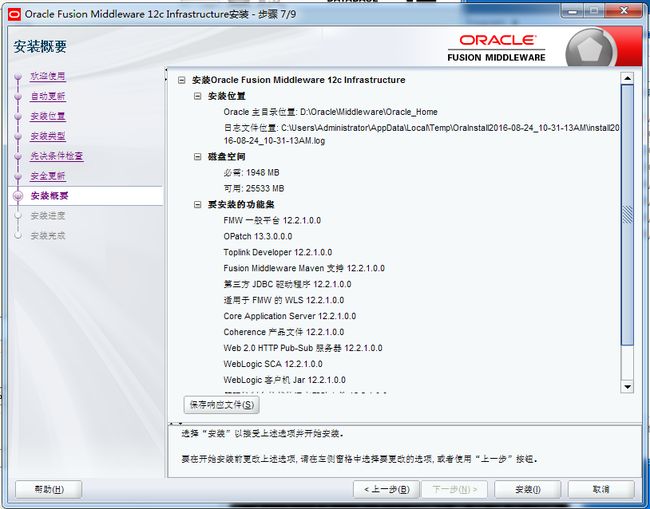Click the 帮助(H) button
The height and width of the screenshot is (509, 650).
[x=49, y=489]
